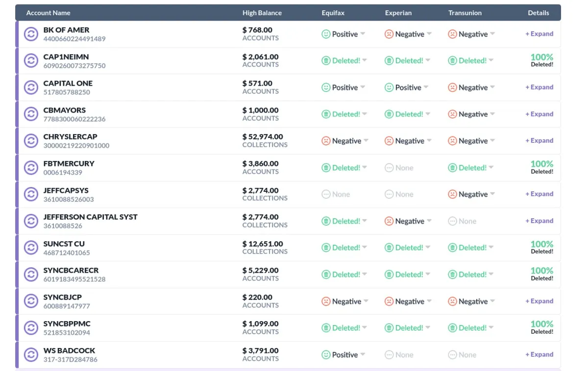
Task: Click the None icon in JEFFCAPSYS Equifax column
Action: [326, 194]
